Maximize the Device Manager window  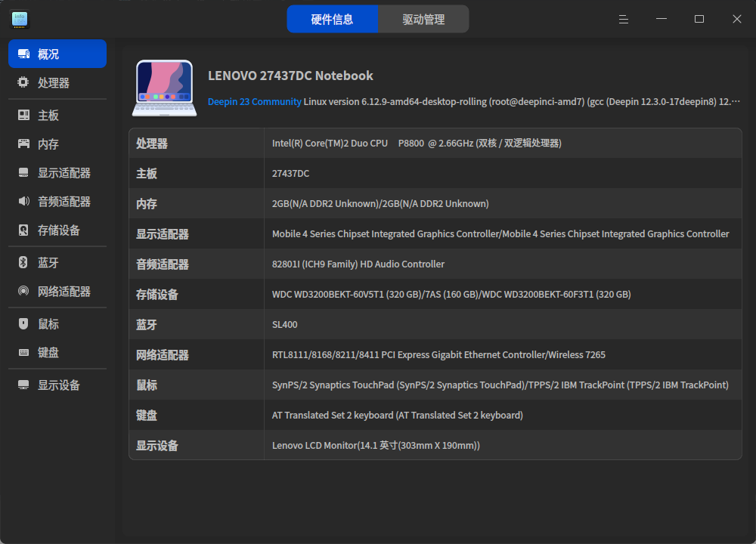coord(699,20)
